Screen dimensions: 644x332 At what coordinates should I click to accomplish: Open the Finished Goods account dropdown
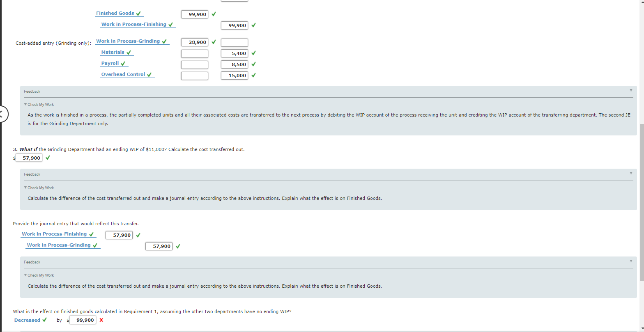click(119, 14)
